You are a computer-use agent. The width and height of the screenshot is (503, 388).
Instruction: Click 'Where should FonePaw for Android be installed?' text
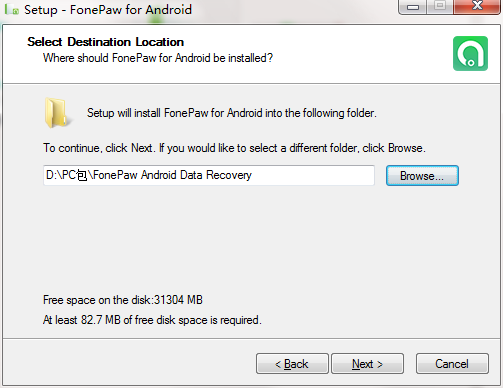click(158, 58)
